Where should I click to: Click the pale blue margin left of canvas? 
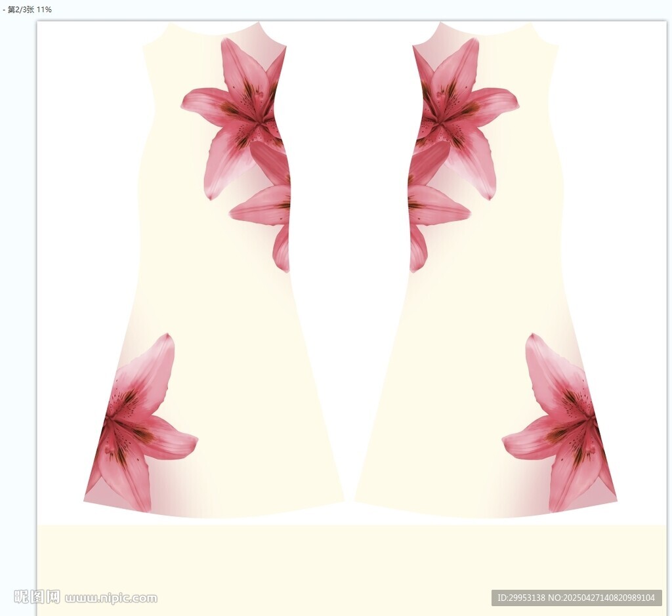[18, 295]
